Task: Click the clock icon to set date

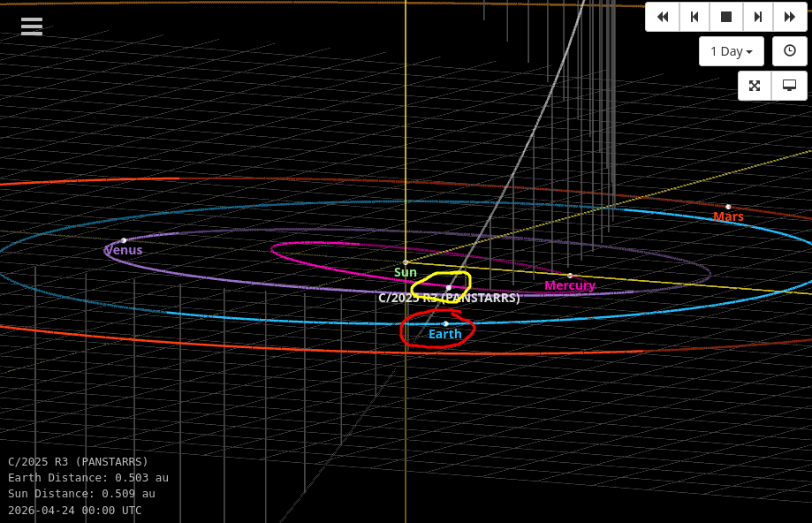Action: pyautogui.click(x=790, y=51)
